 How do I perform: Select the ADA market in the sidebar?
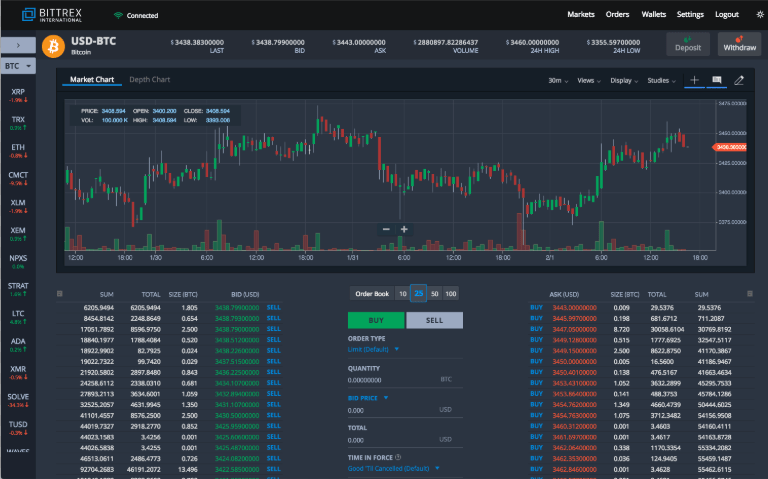click(x=18, y=345)
